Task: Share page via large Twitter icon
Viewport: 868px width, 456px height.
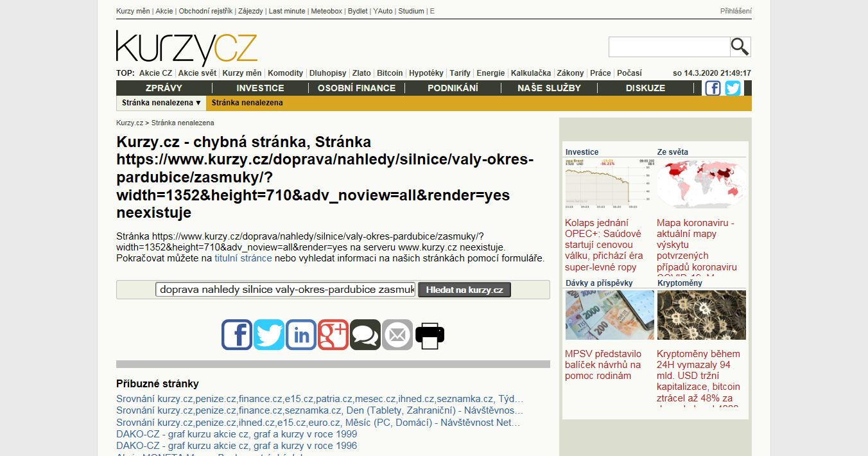Action: (269, 335)
